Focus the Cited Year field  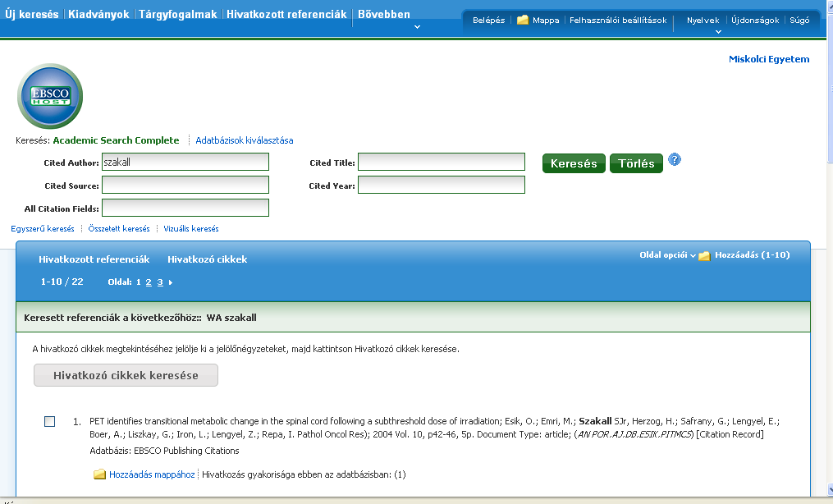point(442,185)
